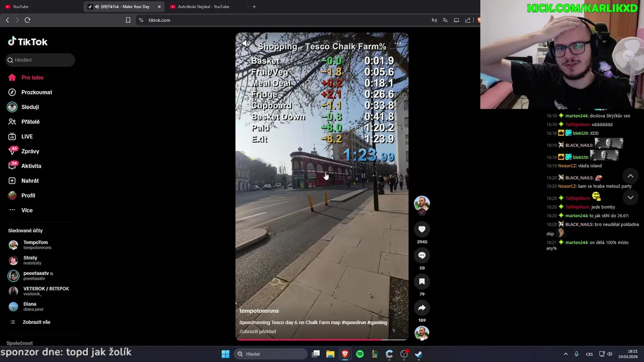Go to next video arrow

(630, 198)
